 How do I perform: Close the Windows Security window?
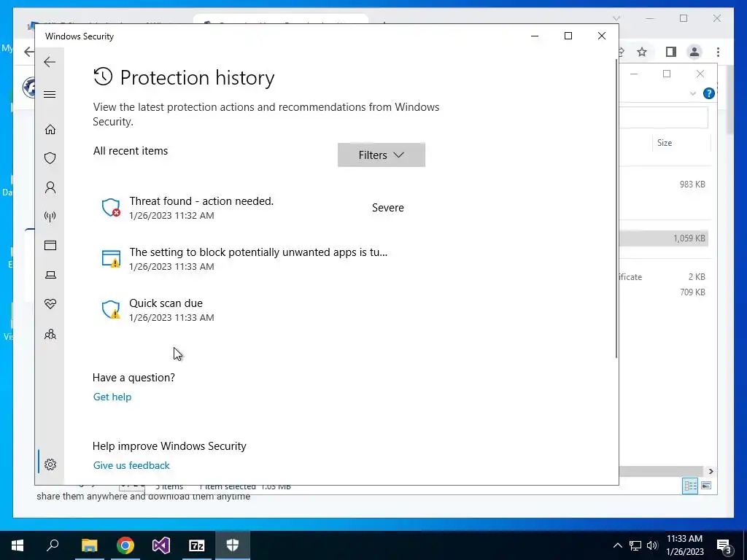point(602,36)
